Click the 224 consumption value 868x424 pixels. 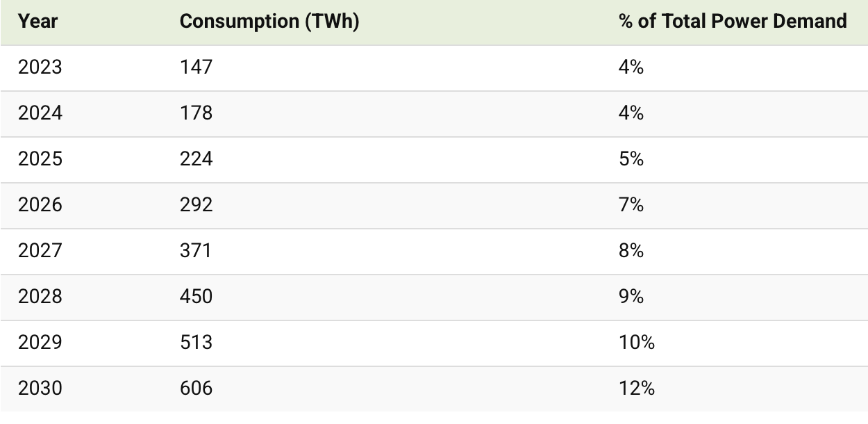196,159
